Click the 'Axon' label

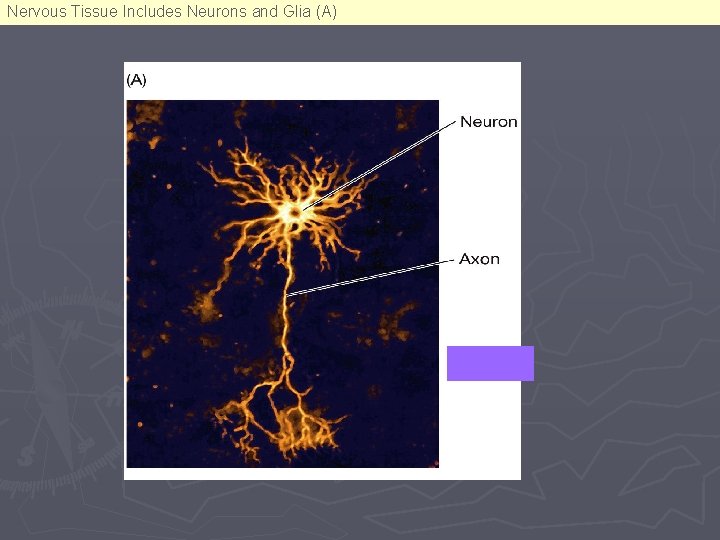(479, 259)
